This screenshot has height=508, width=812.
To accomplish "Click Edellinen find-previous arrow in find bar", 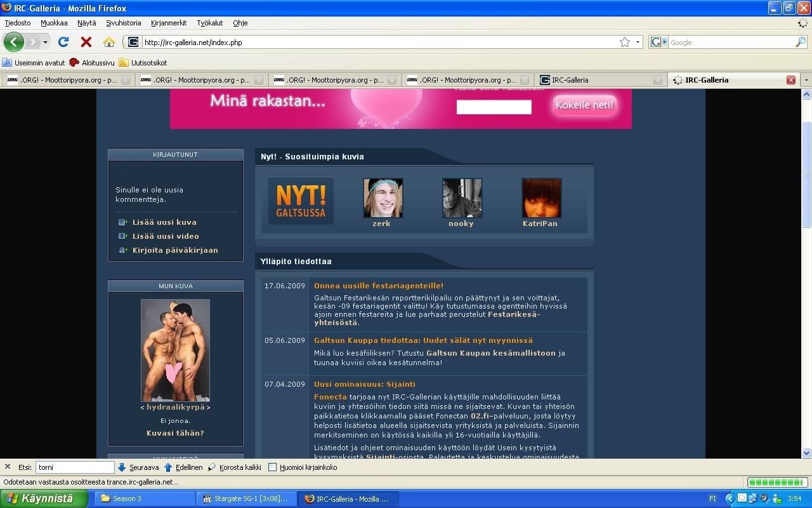I will coord(168,467).
